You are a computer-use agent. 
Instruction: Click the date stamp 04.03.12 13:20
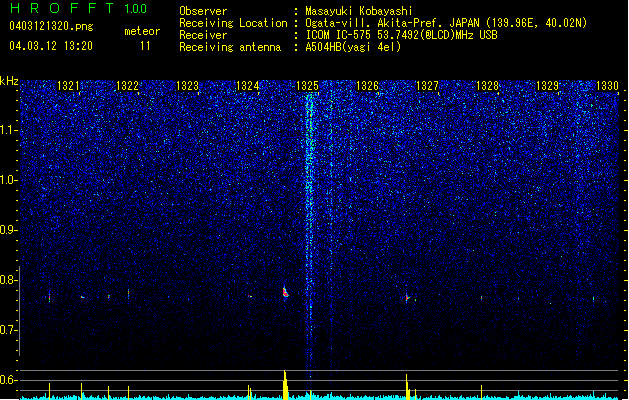[51, 46]
